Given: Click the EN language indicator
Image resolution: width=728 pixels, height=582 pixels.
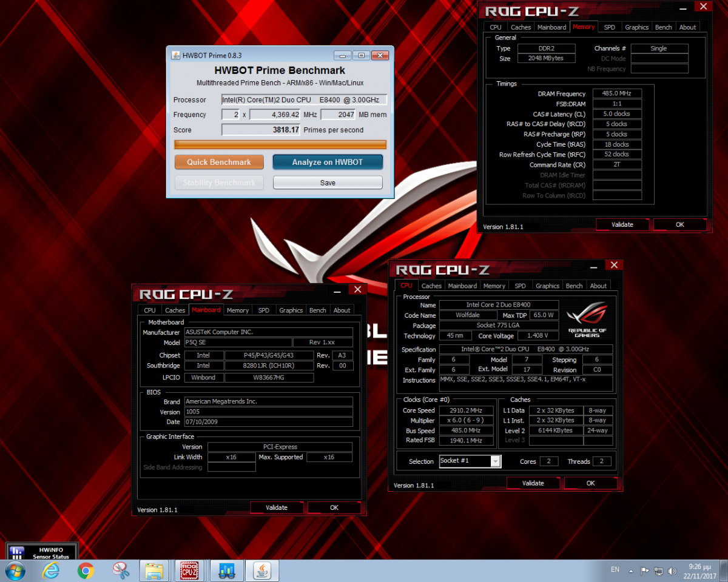Looking at the screenshot, I should [x=615, y=570].
